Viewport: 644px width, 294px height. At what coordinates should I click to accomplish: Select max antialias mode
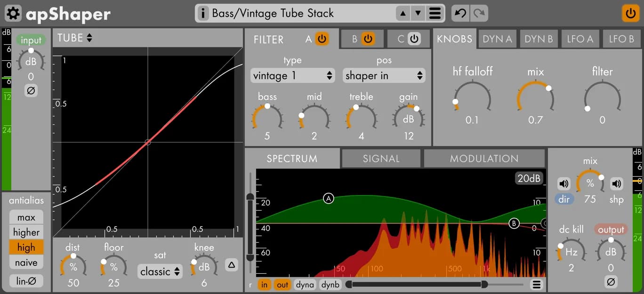click(26, 217)
